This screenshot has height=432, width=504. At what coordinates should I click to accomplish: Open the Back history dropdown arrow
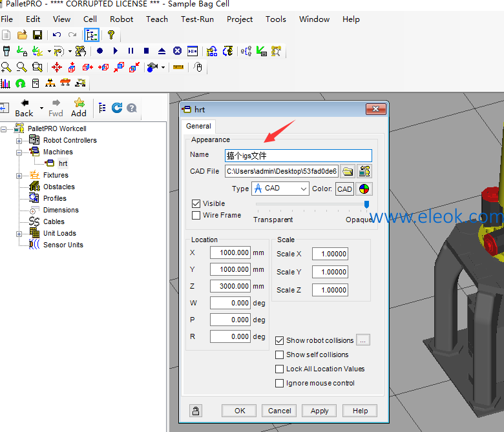tap(41, 108)
